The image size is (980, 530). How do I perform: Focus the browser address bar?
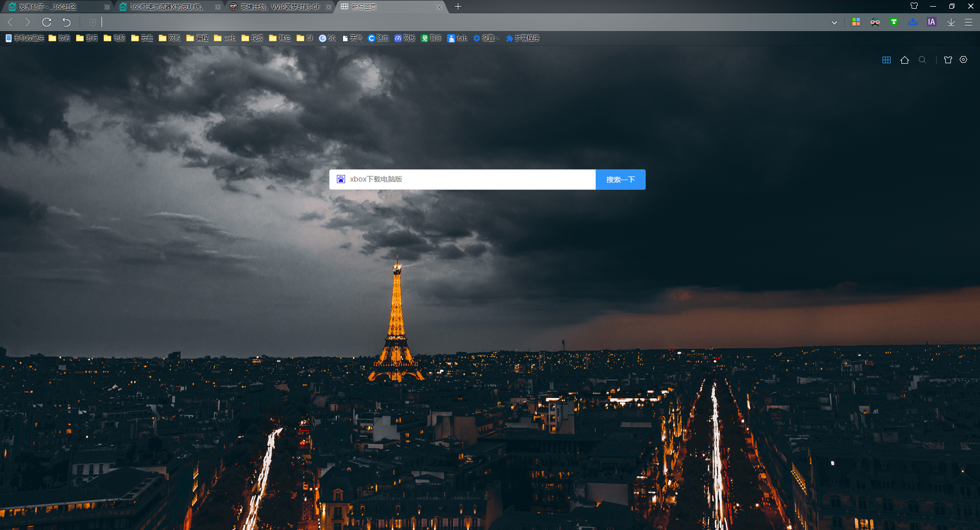[462, 22]
